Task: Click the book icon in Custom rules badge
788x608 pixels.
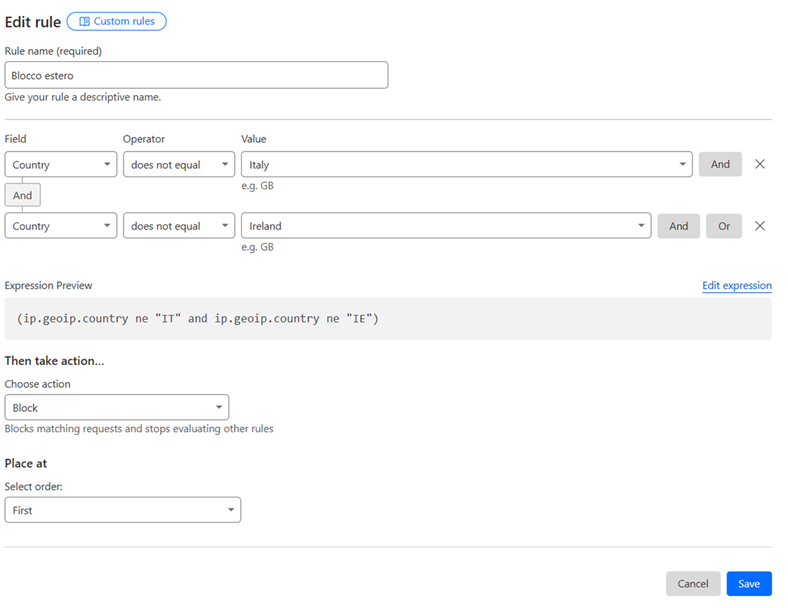Action: click(x=84, y=22)
